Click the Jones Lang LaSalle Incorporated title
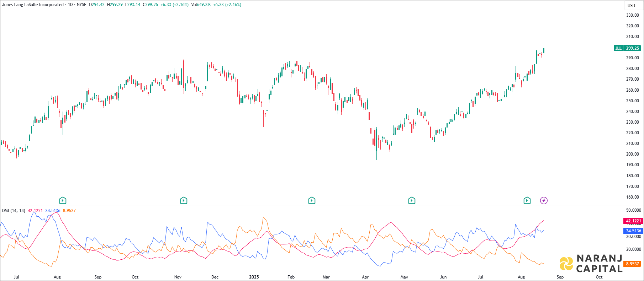The height and width of the screenshot is (281, 644). tap(33, 5)
